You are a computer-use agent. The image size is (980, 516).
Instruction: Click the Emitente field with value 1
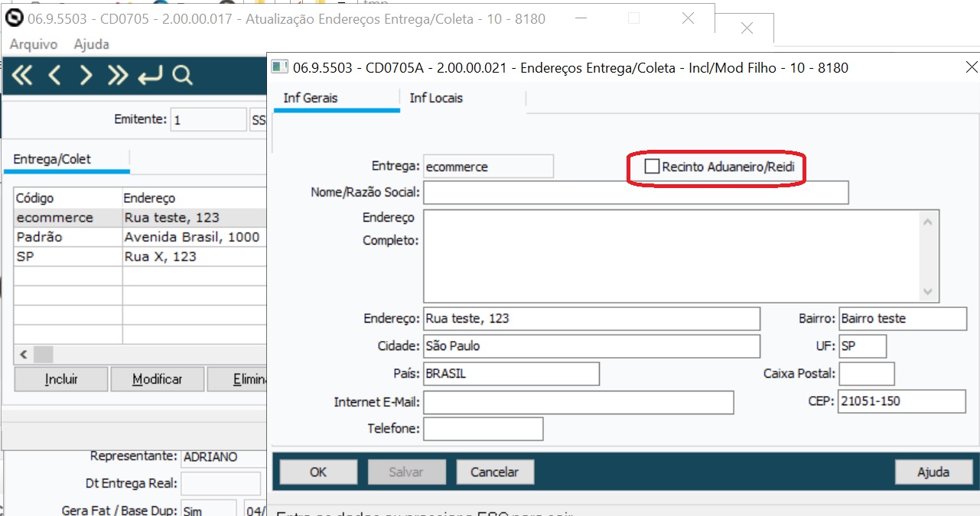pyautogui.click(x=208, y=120)
